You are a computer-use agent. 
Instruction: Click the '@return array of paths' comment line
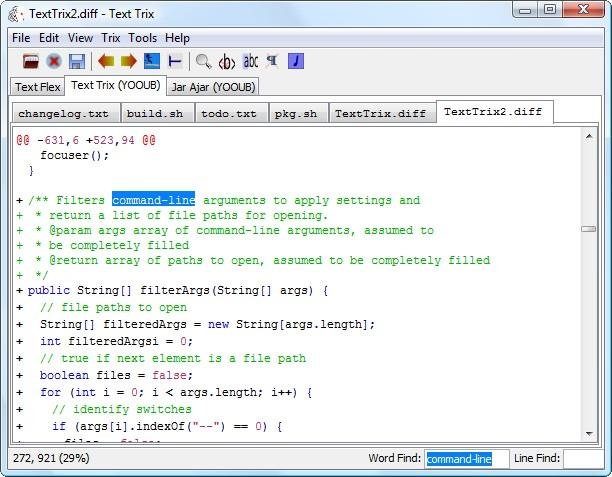click(262, 260)
